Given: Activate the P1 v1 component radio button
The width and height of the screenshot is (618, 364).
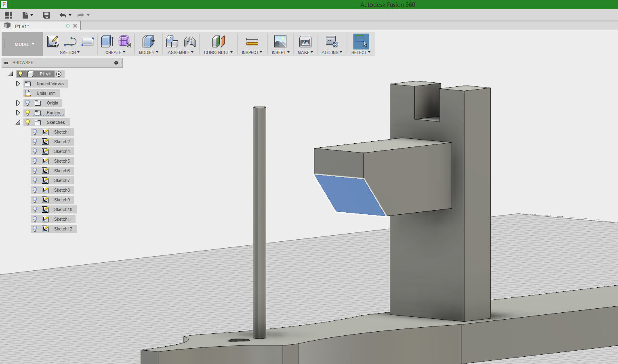Looking at the screenshot, I should pyautogui.click(x=59, y=74).
